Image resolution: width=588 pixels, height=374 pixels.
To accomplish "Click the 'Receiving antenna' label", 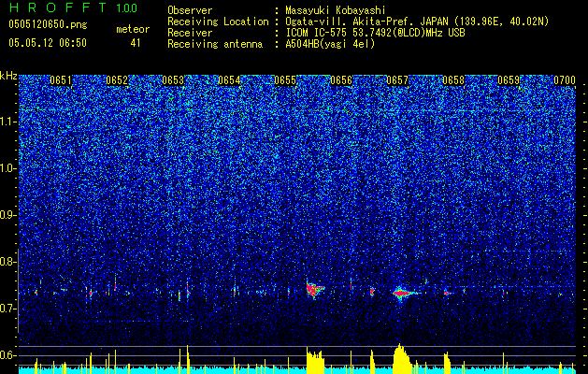I will point(215,44).
